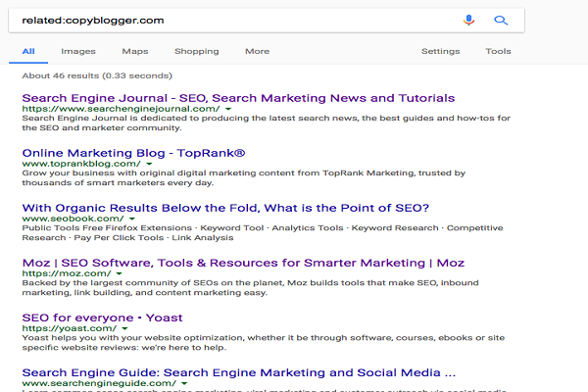
Task: Click the www.searchengineguide.com/ URL text
Action: coord(99,383)
